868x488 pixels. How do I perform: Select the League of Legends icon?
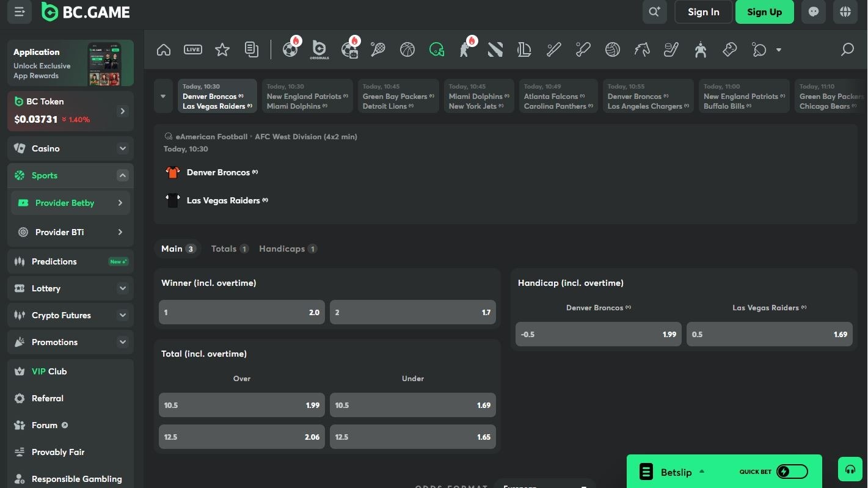coord(525,49)
